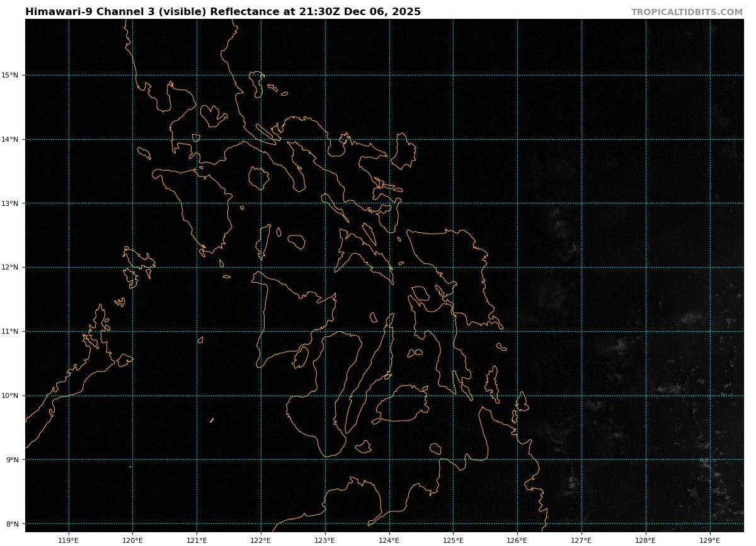Click the 14°N latitude axis label
This screenshot has height=546, width=756.
point(10,139)
